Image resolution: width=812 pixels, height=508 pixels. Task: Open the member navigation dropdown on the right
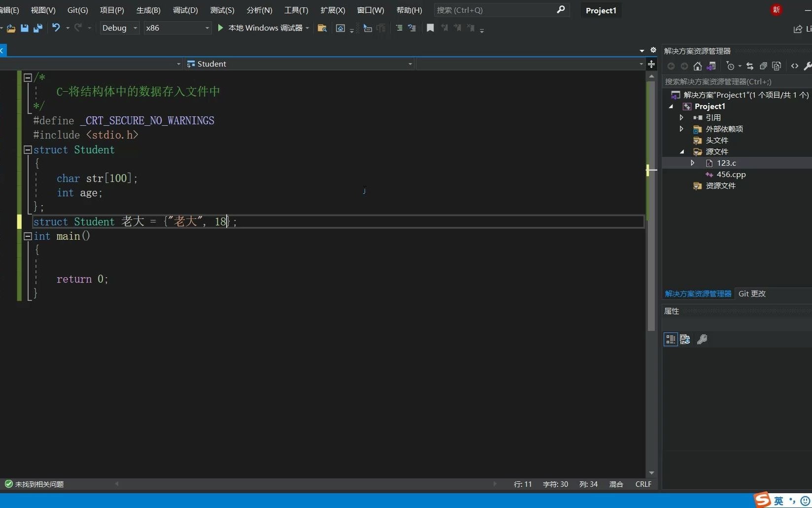[x=530, y=64]
